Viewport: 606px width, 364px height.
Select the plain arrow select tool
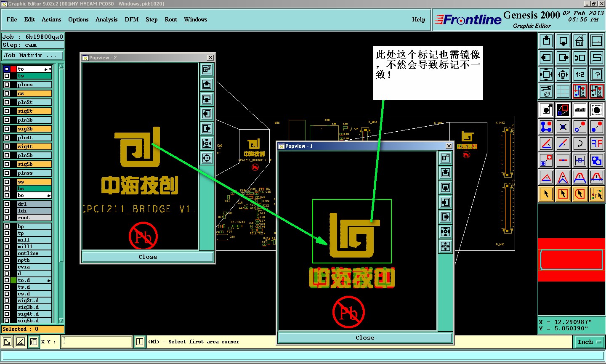click(546, 194)
